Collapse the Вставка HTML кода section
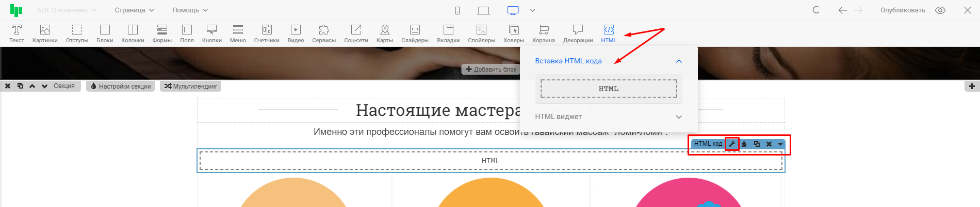980x207 pixels. 679,61
